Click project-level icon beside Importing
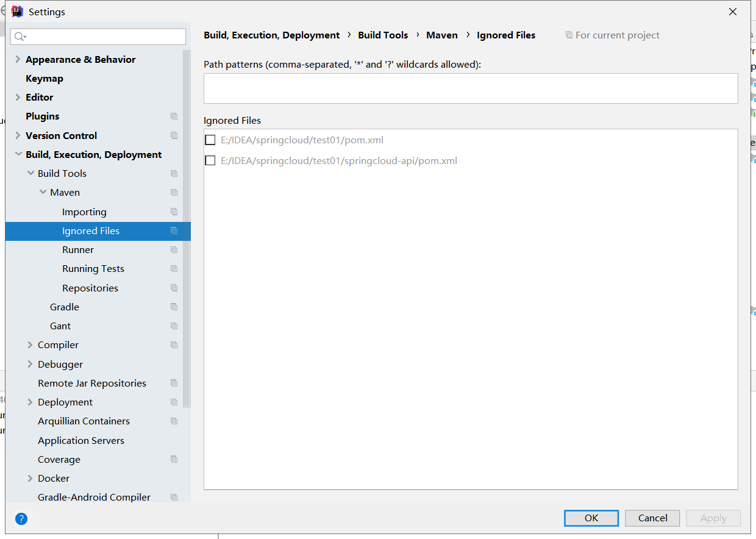The image size is (756, 539). point(174,212)
